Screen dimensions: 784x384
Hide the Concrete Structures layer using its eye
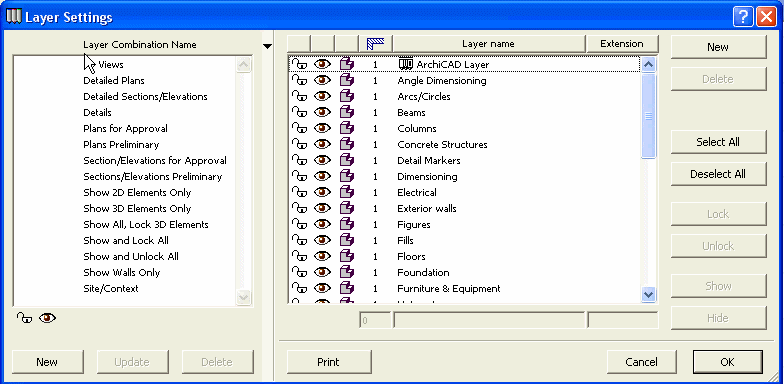coord(322,144)
